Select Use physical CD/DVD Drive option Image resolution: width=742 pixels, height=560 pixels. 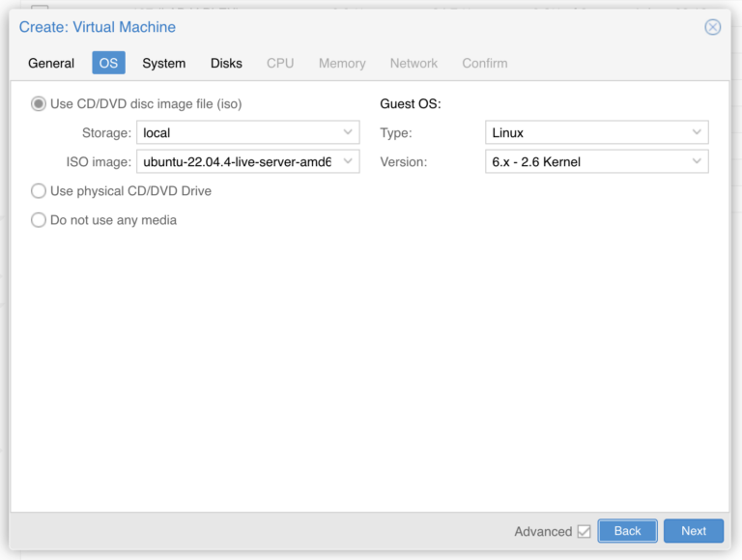click(39, 191)
